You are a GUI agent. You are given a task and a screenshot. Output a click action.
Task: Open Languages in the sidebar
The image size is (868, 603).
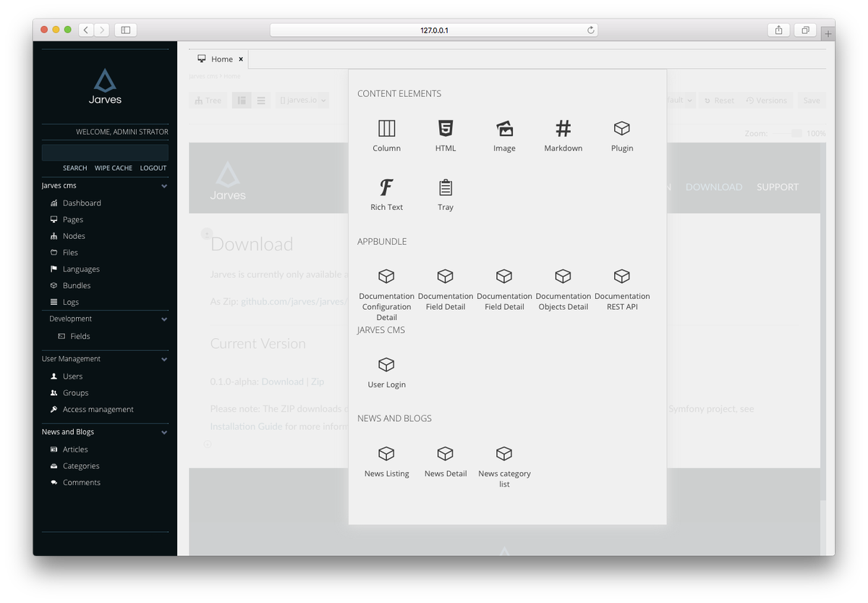pyautogui.click(x=81, y=269)
